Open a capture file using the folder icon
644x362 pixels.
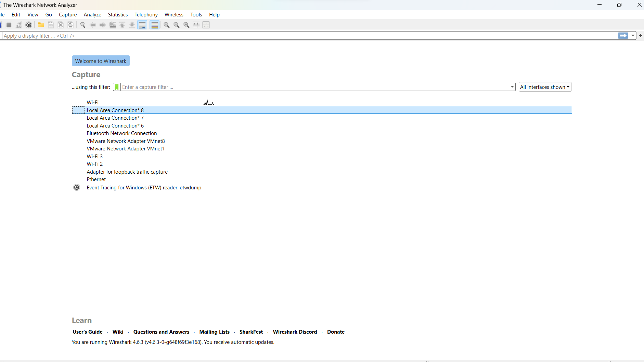click(41, 25)
